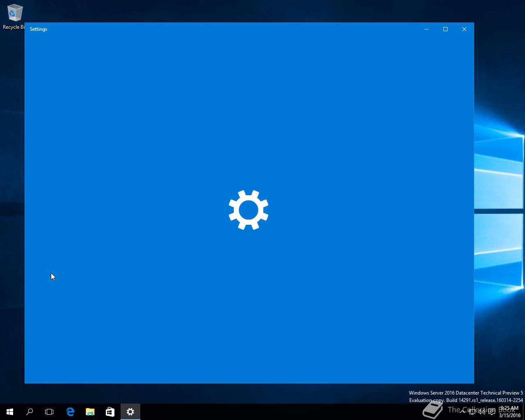This screenshot has width=525, height=420.
Task: Open Action Center notifications icon
Action: (x=492, y=412)
